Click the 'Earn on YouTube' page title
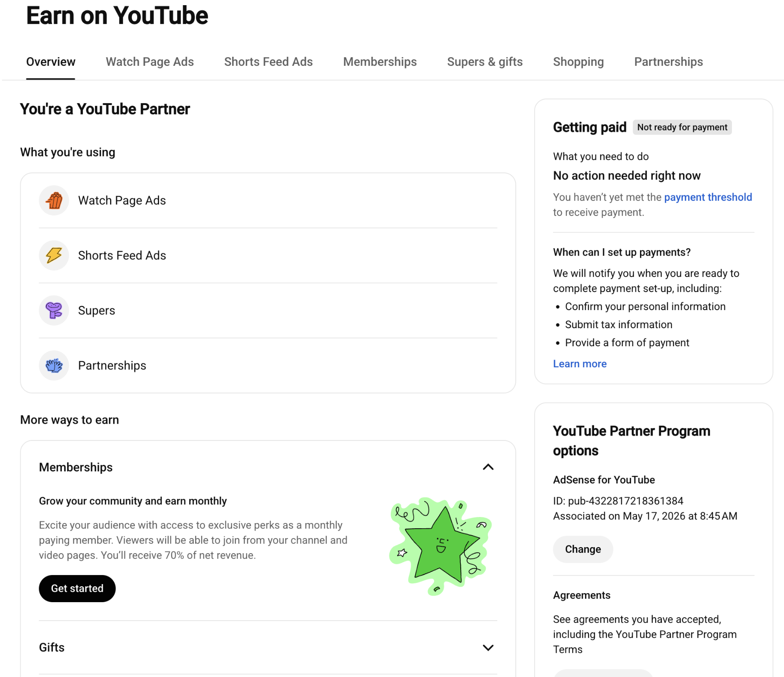Screen dimensions: 784x677 coord(117,16)
